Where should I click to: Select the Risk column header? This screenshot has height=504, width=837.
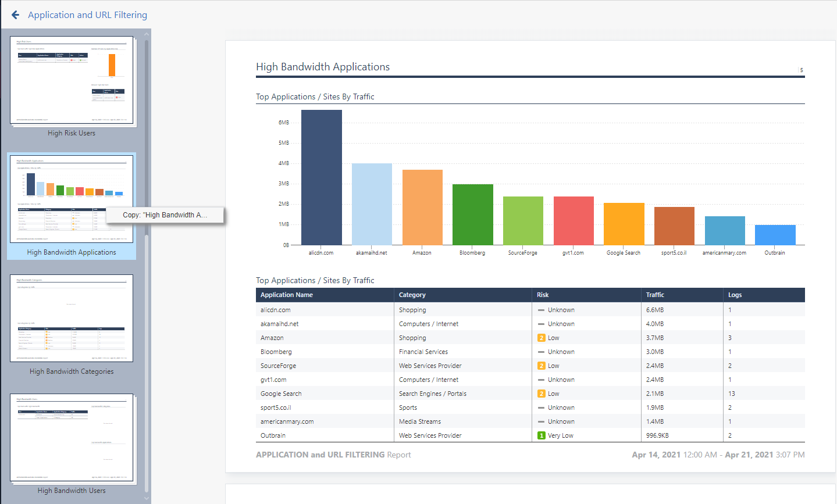pos(543,295)
